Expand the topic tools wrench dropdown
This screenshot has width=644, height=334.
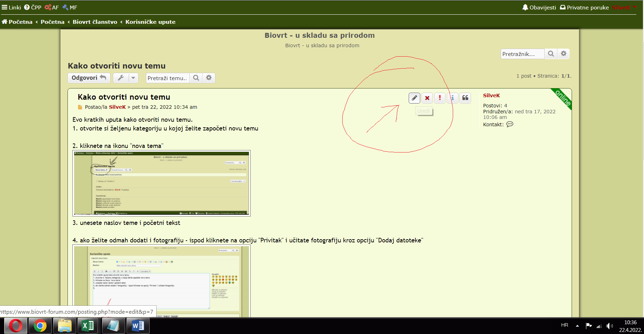[125, 78]
